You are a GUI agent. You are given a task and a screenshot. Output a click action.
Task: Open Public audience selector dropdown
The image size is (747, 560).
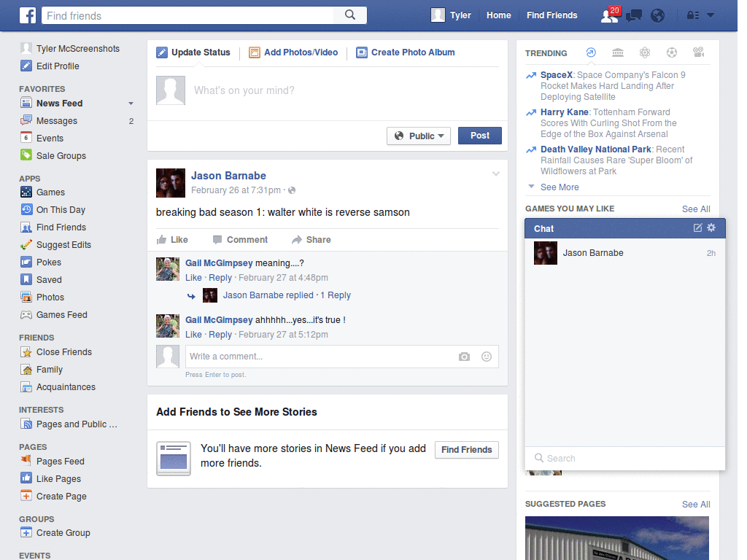click(419, 136)
